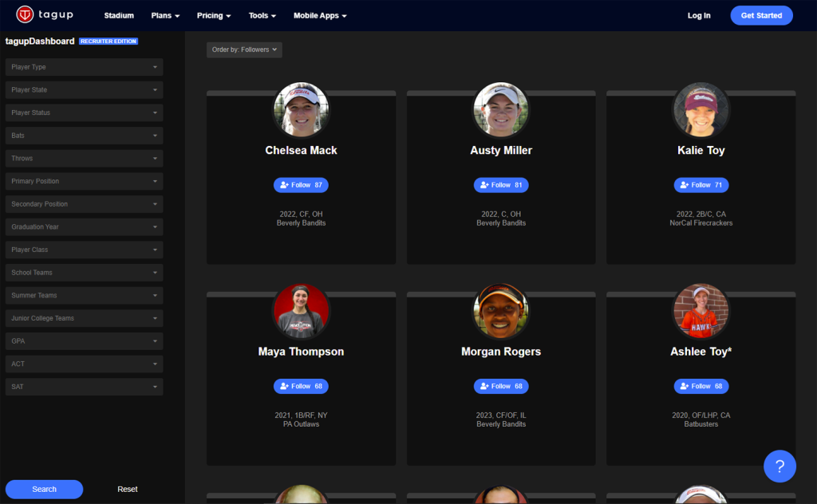Click Kalie Toy's Follow button

701,185
